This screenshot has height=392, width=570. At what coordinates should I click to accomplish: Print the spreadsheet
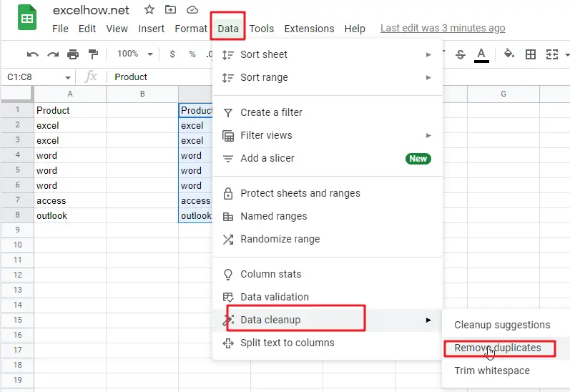click(x=73, y=54)
